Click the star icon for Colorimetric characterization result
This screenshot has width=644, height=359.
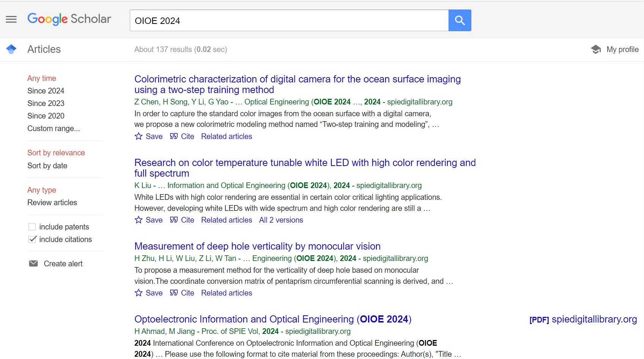[139, 136]
